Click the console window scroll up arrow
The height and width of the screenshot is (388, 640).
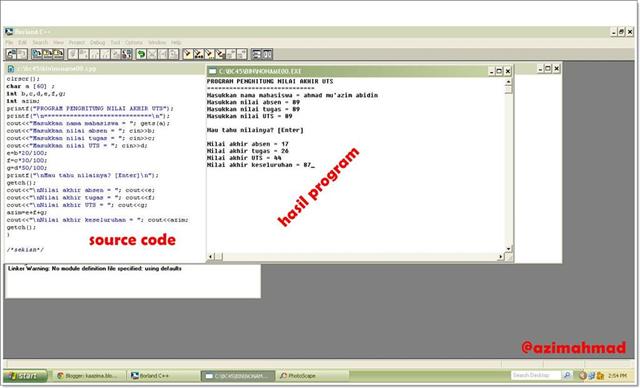click(508, 82)
